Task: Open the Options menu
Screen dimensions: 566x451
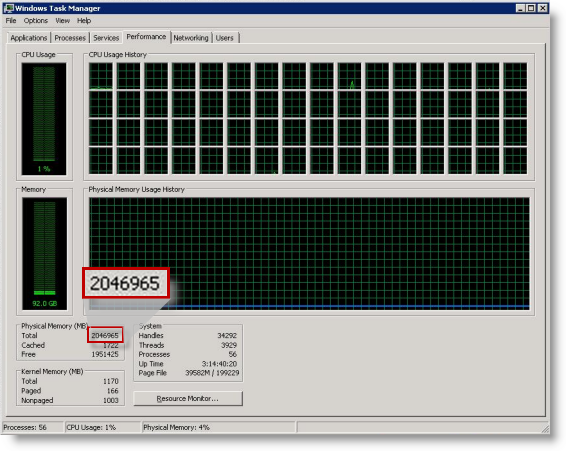Action: (36, 21)
